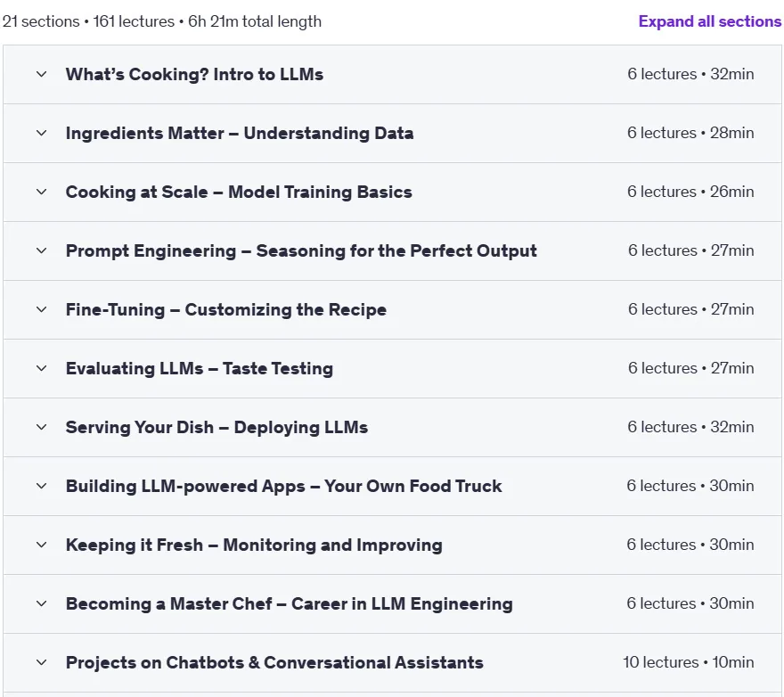Open chevron for Projects on Chatbots section
The image size is (784, 697).
(x=42, y=662)
